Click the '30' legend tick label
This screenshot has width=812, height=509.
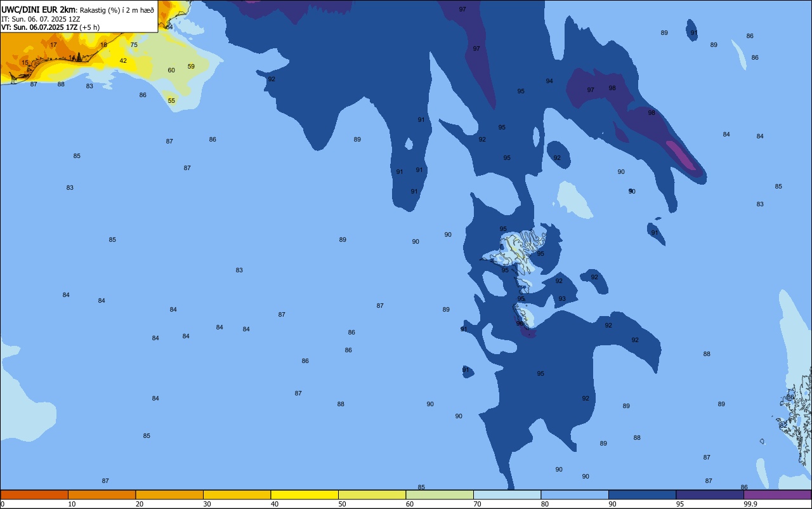(207, 504)
